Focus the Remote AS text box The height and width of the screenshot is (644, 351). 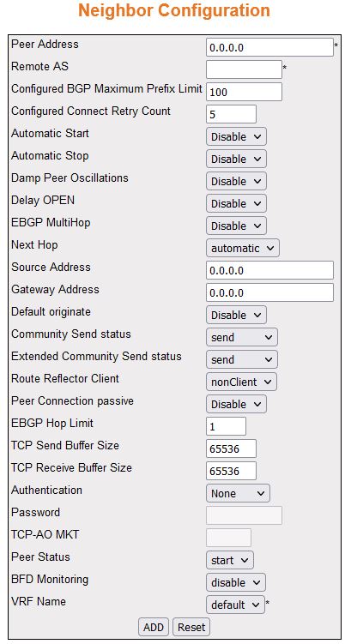coord(244,69)
